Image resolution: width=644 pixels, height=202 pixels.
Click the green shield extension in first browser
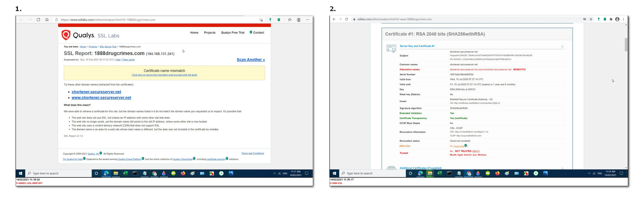click(279, 20)
